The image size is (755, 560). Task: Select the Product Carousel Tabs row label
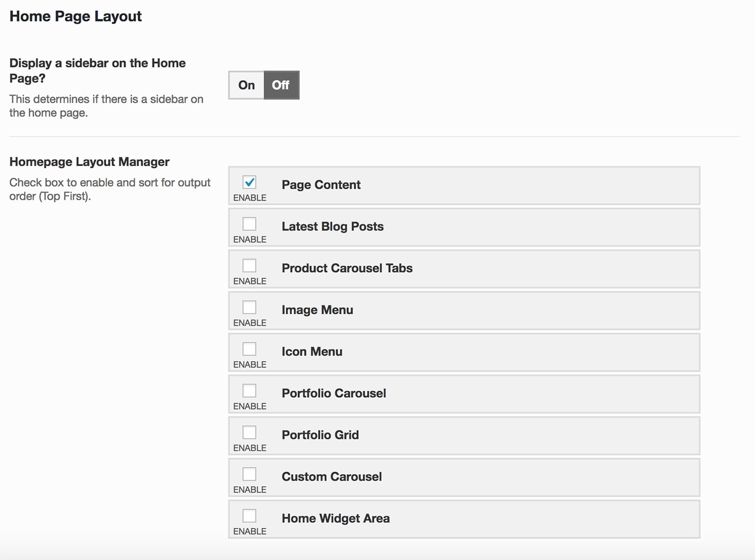347,268
